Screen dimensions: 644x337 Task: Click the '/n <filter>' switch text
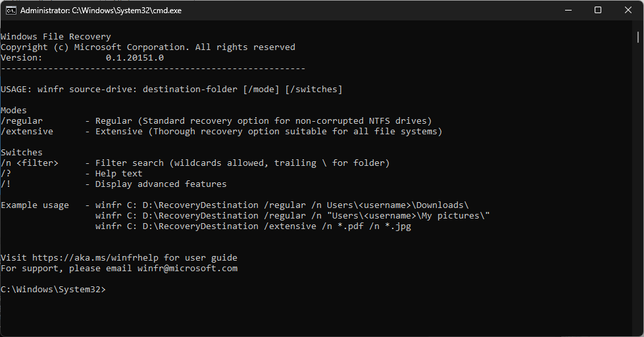pos(30,163)
